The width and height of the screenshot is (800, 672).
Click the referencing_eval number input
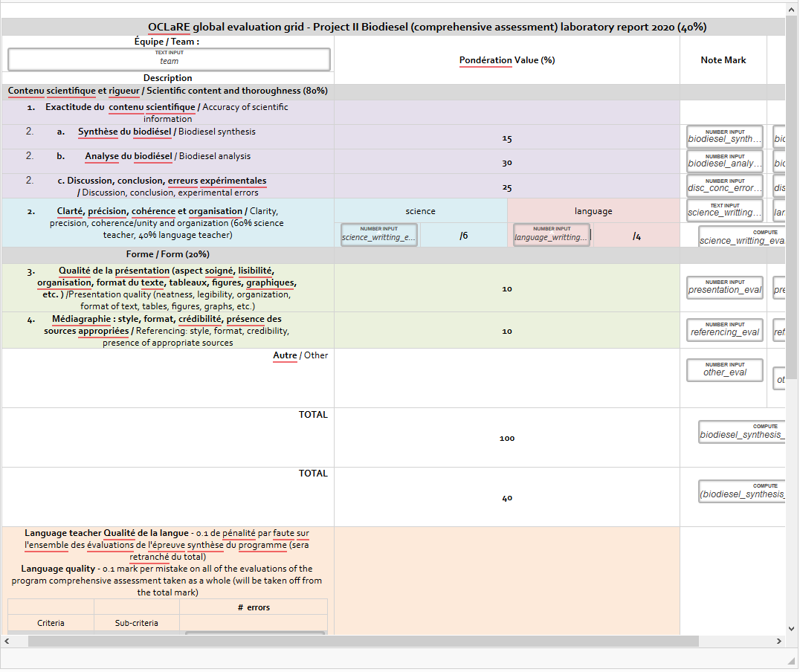click(x=724, y=329)
